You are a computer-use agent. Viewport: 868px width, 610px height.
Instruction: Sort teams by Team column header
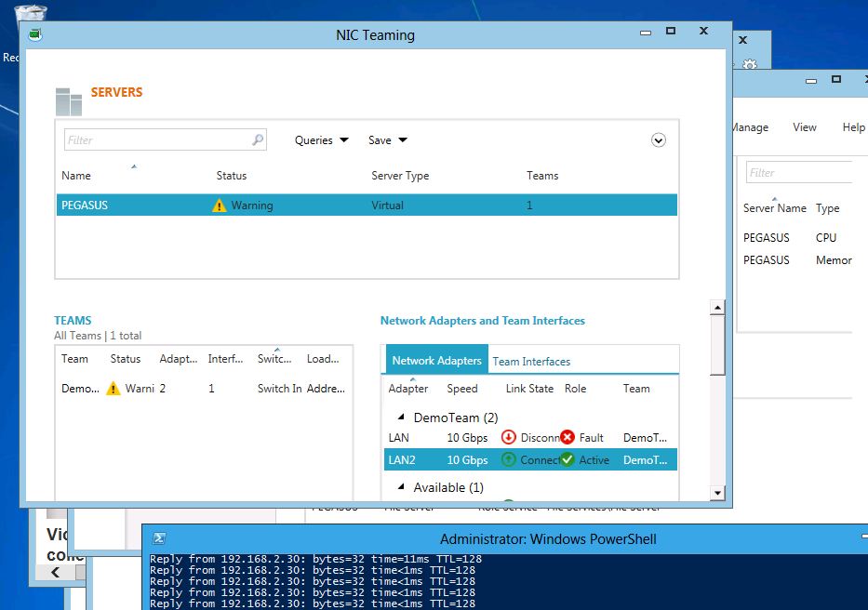click(x=74, y=359)
